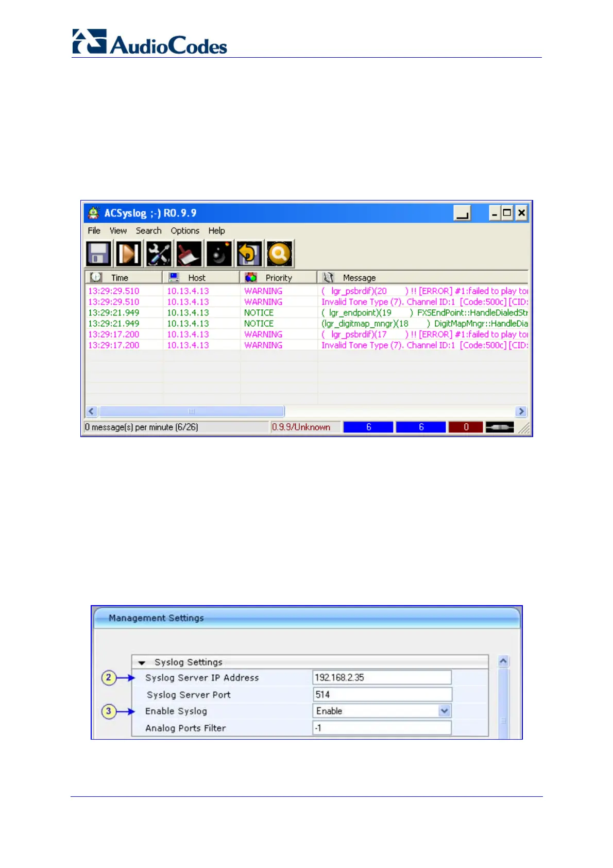
Task: Click the resize grip at ACSyslog window corner
Action: click(523, 427)
